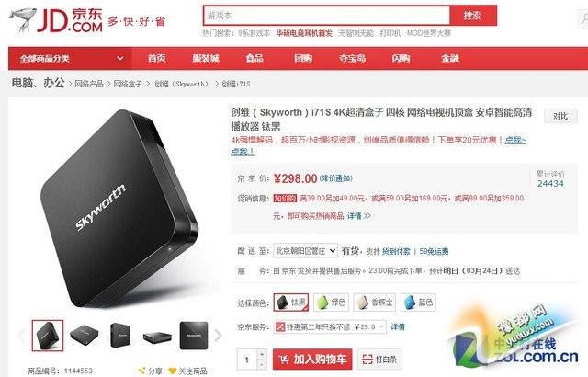Open the 团购 nav menu item
This screenshot has height=377, width=588.
click(303, 59)
